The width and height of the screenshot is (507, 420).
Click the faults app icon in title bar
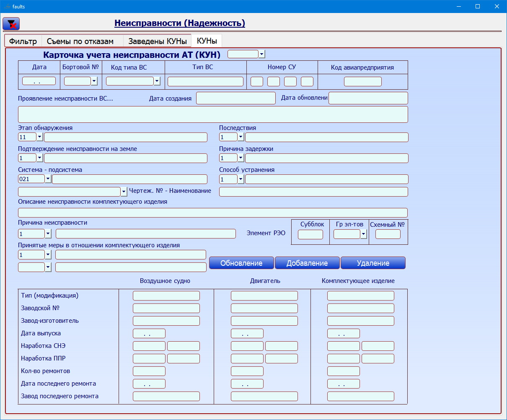pyautogui.click(x=7, y=6)
